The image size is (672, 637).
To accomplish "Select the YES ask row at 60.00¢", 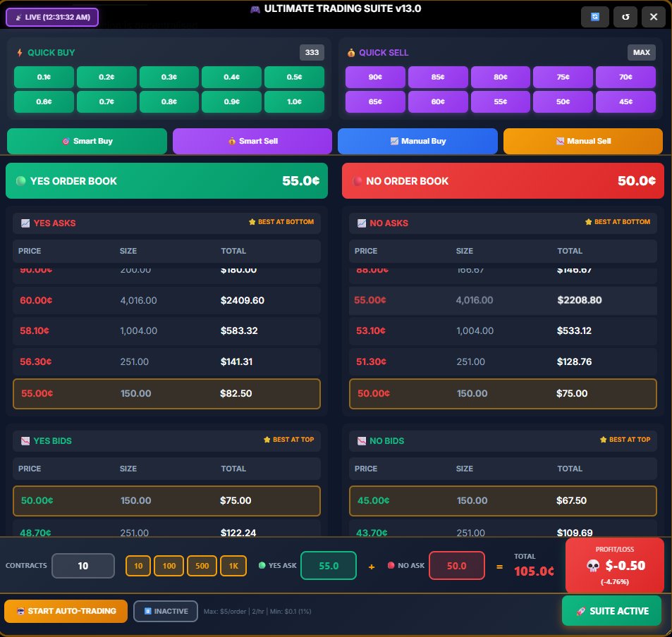I will coord(166,300).
